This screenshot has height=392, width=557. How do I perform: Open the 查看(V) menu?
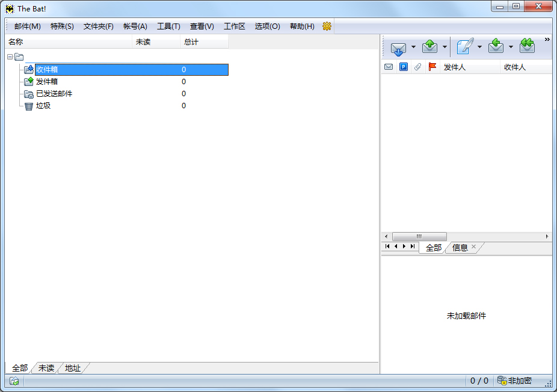(x=202, y=26)
